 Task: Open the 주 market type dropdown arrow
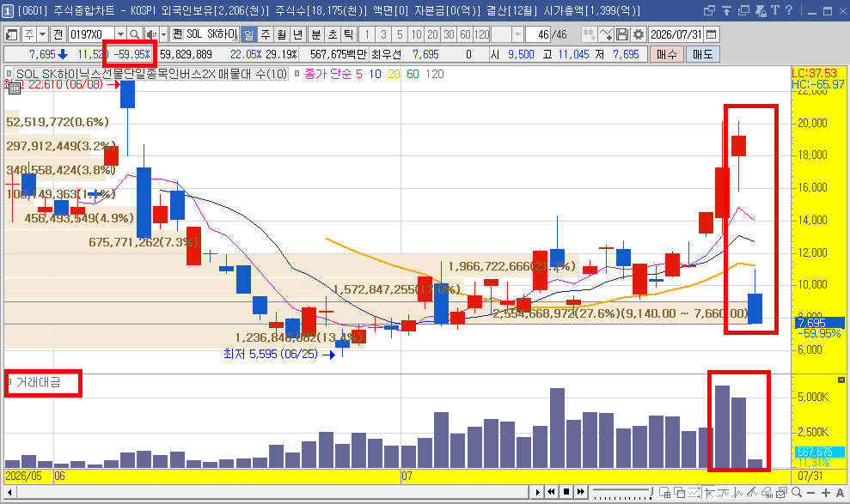tap(42, 34)
